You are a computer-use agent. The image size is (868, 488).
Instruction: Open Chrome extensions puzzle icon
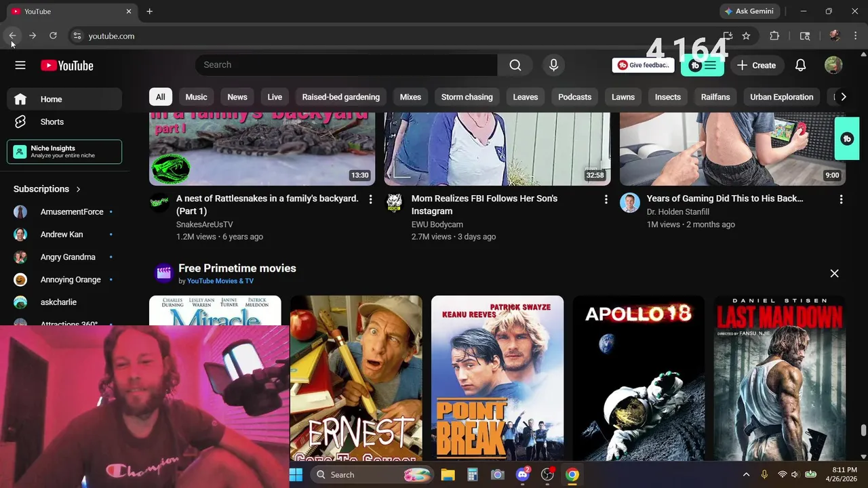(774, 36)
